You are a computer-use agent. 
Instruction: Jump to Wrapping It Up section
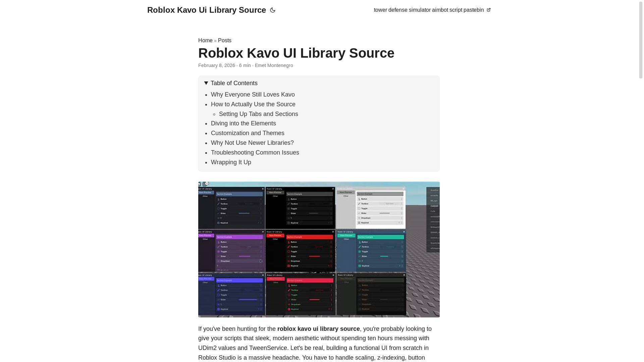[x=231, y=162]
